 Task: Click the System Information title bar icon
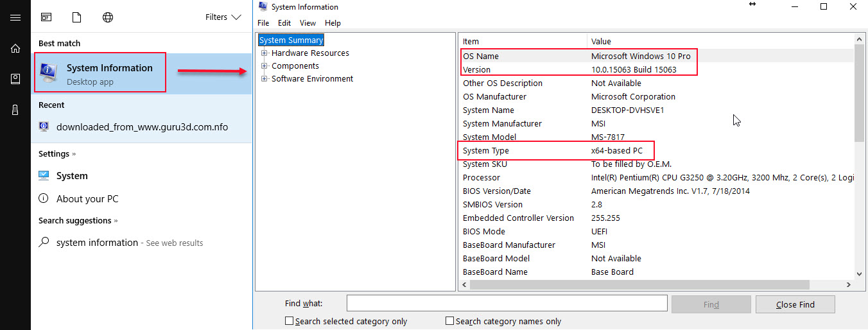263,6
